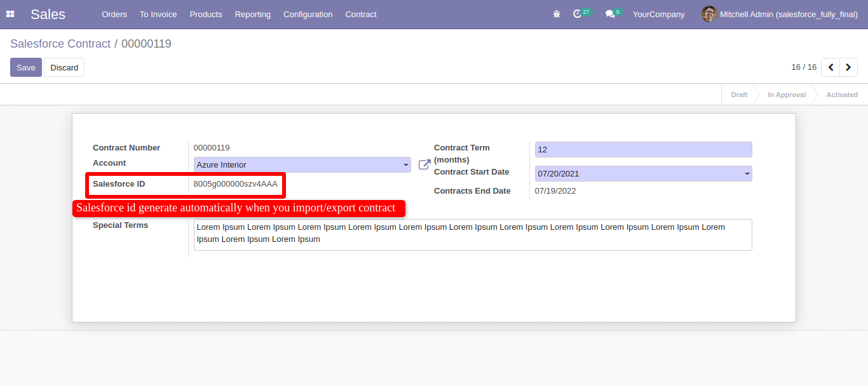Set status to In Approval
This screenshot has width=868, height=386.
click(x=787, y=95)
